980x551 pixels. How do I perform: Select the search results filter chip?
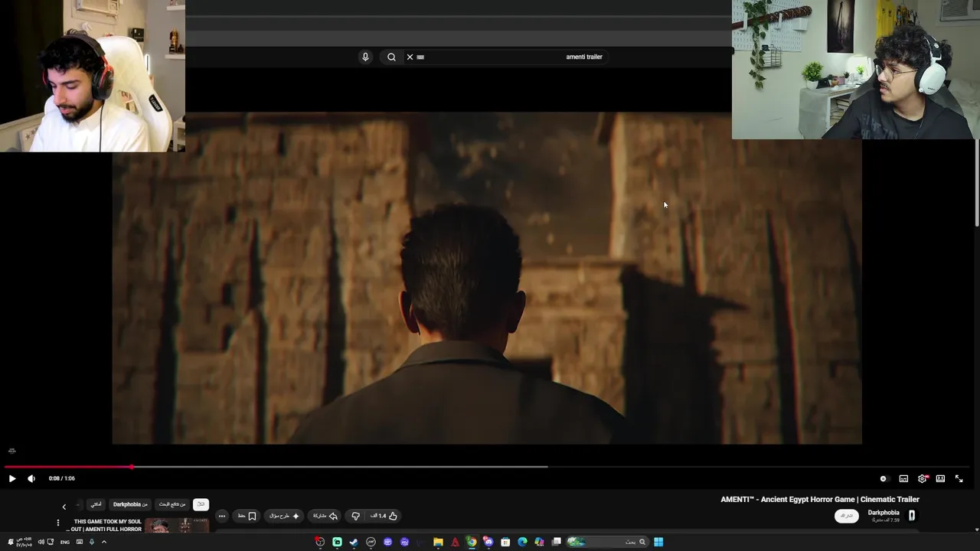(x=172, y=504)
